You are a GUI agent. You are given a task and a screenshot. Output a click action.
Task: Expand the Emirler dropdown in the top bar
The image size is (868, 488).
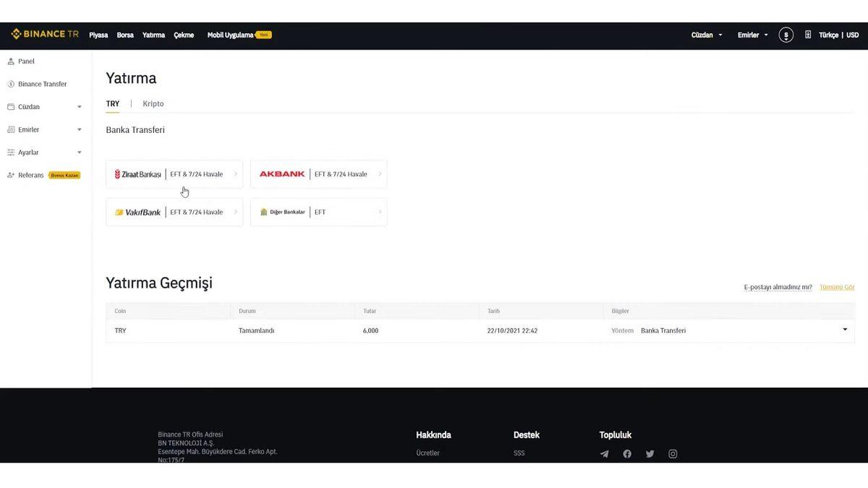(752, 34)
